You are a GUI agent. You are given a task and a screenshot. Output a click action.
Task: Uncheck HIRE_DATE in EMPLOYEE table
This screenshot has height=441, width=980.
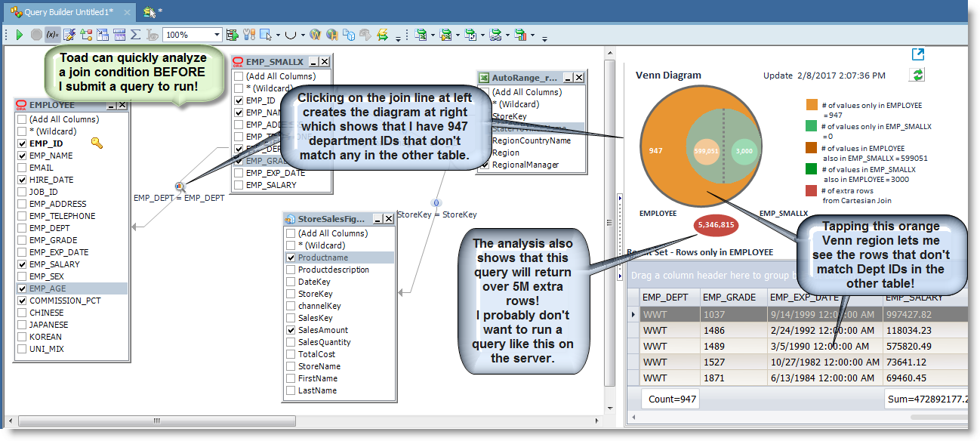[x=22, y=180]
